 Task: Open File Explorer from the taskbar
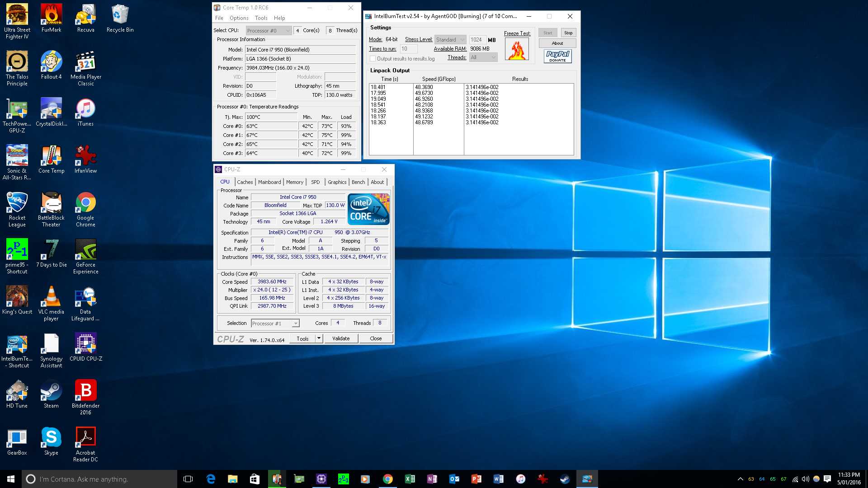232,479
